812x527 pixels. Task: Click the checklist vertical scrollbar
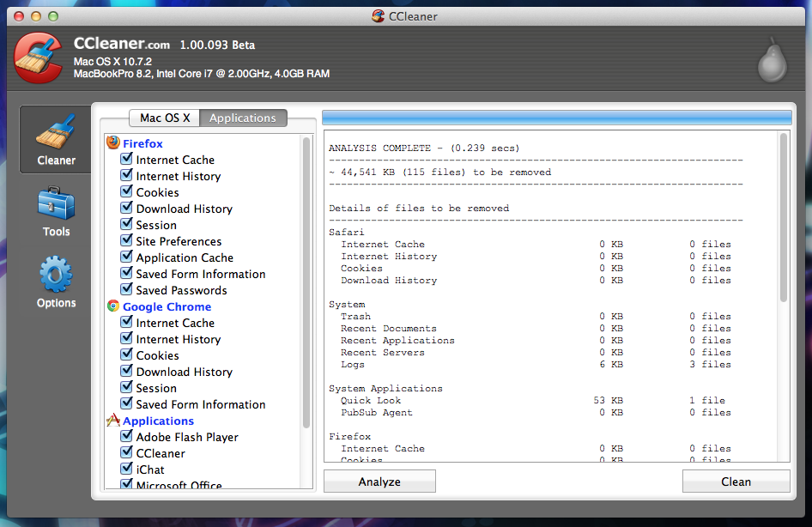tap(306, 282)
